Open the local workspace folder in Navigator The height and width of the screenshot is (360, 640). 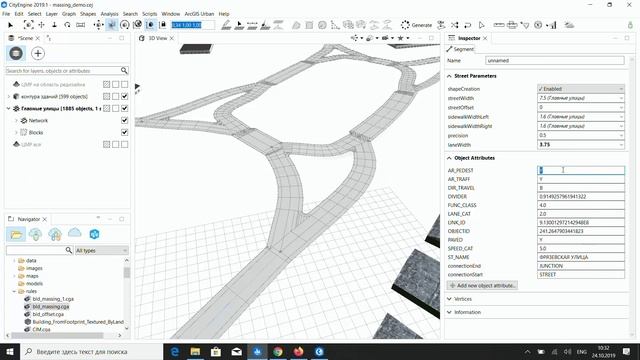tap(16, 234)
